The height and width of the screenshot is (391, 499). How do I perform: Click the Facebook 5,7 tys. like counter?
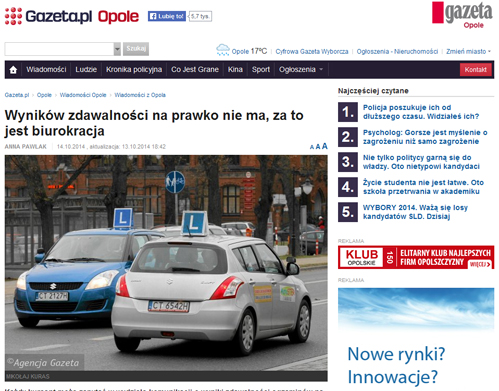[x=200, y=16]
